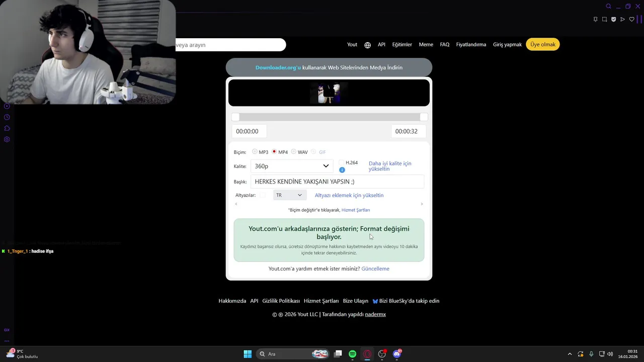
Task: Click the video preview thumbnail
Action: [329, 93]
